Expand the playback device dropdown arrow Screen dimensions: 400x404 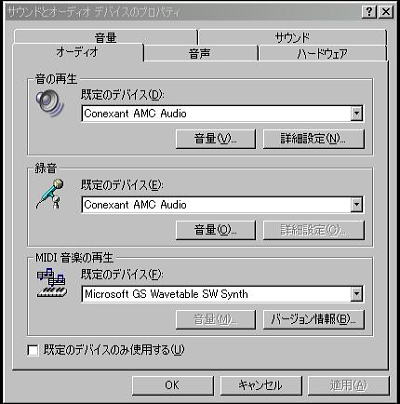[x=356, y=114]
